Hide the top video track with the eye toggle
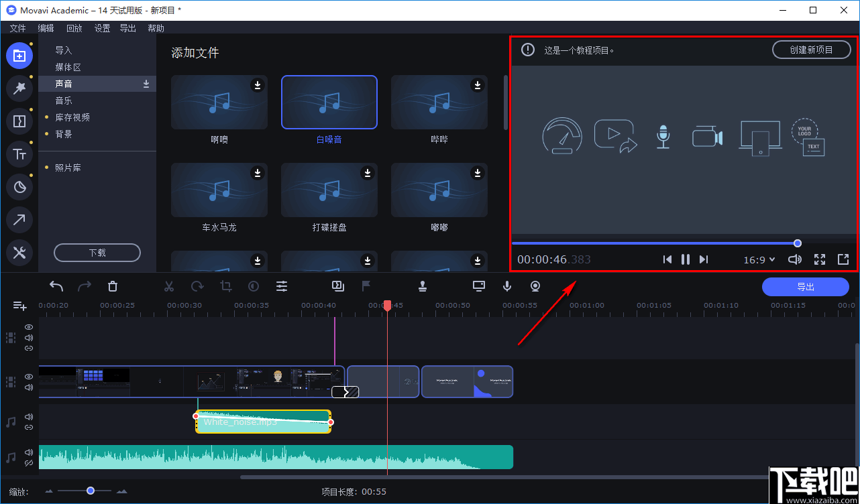The height and width of the screenshot is (504, 860). 28,326
